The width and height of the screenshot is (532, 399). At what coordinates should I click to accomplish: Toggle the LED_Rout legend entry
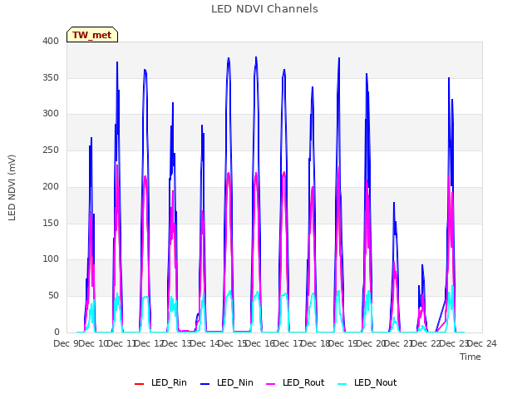tap(295, 383)
